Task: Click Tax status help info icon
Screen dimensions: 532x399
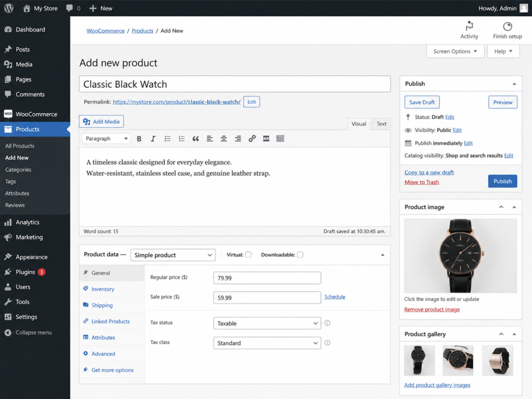Action: (x=327, y=323)
